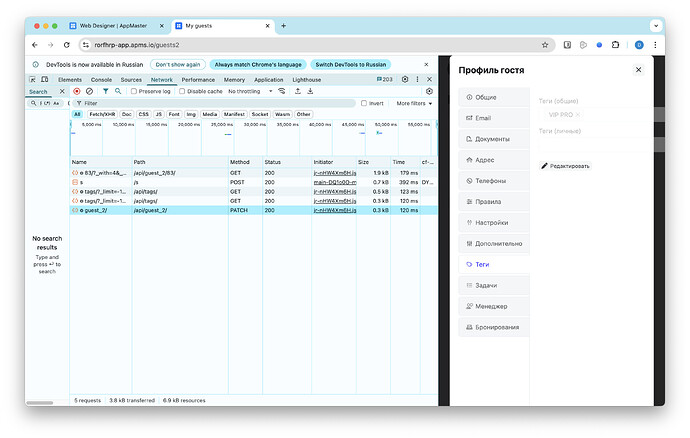
Task: Open a new browser tab
Action: tap(283, 26)
